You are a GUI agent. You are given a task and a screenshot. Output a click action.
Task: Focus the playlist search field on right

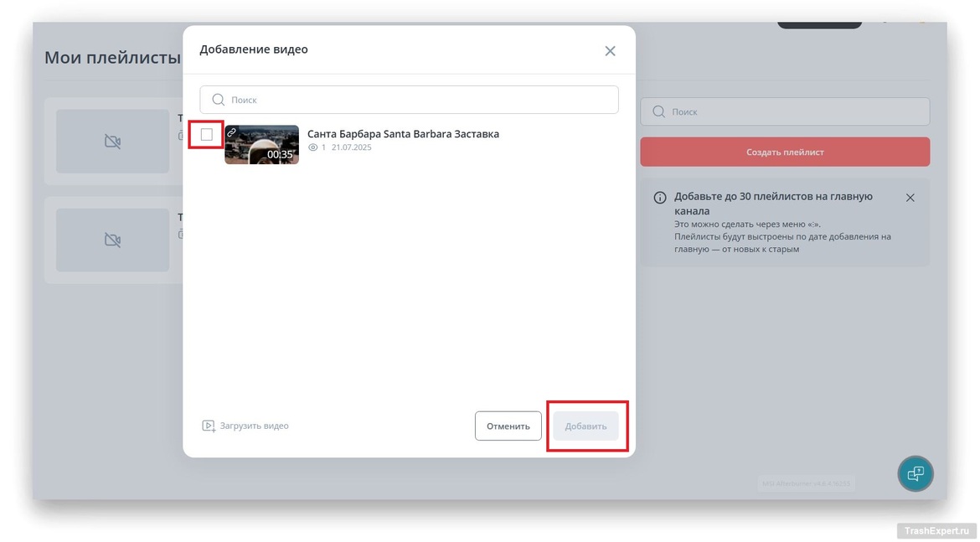pos(796,111)
